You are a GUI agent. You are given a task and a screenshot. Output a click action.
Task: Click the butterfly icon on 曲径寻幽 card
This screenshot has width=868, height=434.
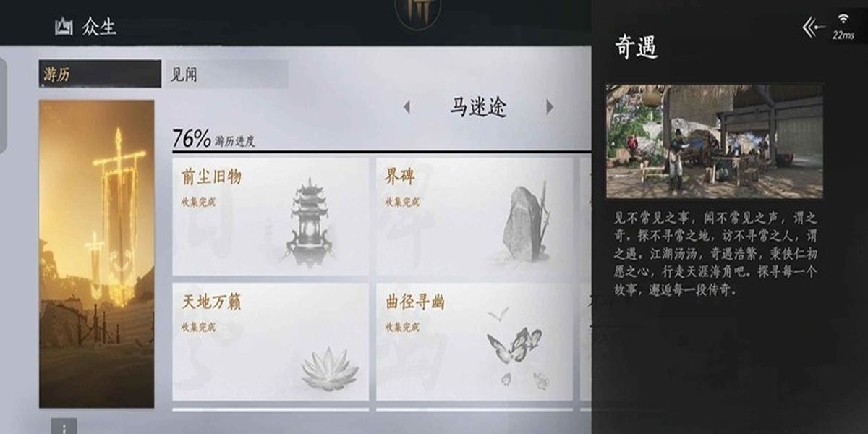515,346
